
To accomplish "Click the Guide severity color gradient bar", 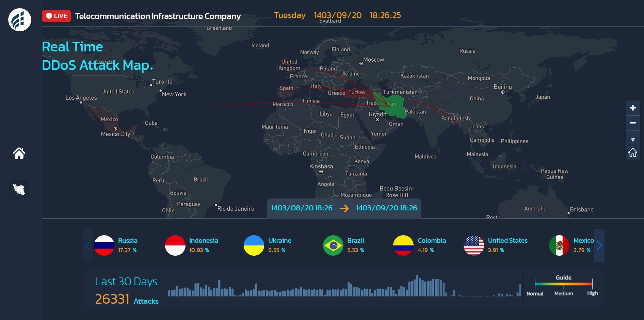I will (x=564, y=284).
